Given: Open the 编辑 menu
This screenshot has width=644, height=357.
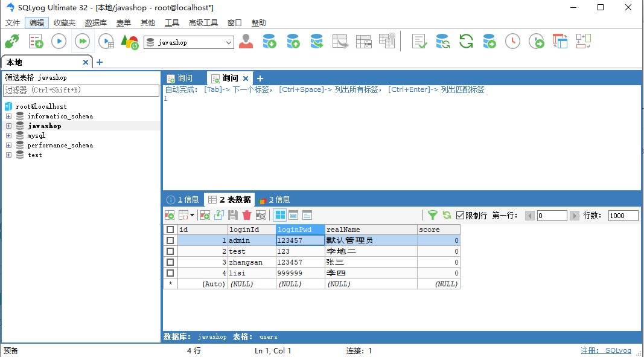Looking at the screenshot, I should (x=37, y=22).
